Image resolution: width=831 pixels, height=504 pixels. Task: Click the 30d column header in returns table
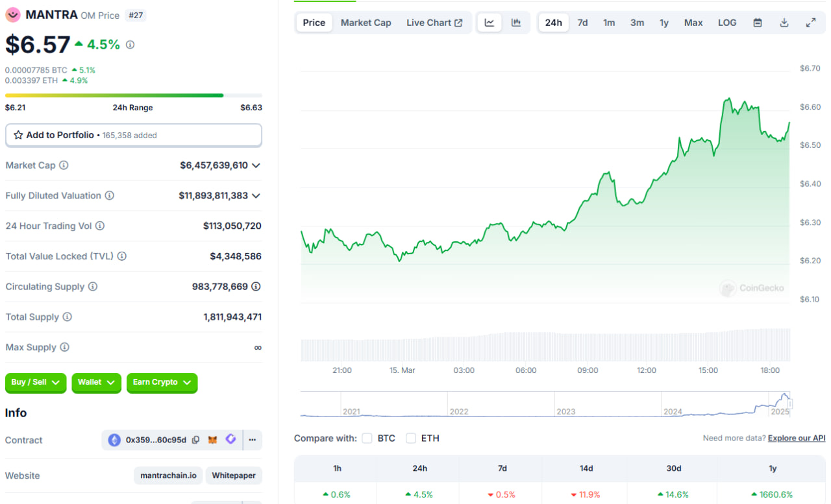point(674,468)
